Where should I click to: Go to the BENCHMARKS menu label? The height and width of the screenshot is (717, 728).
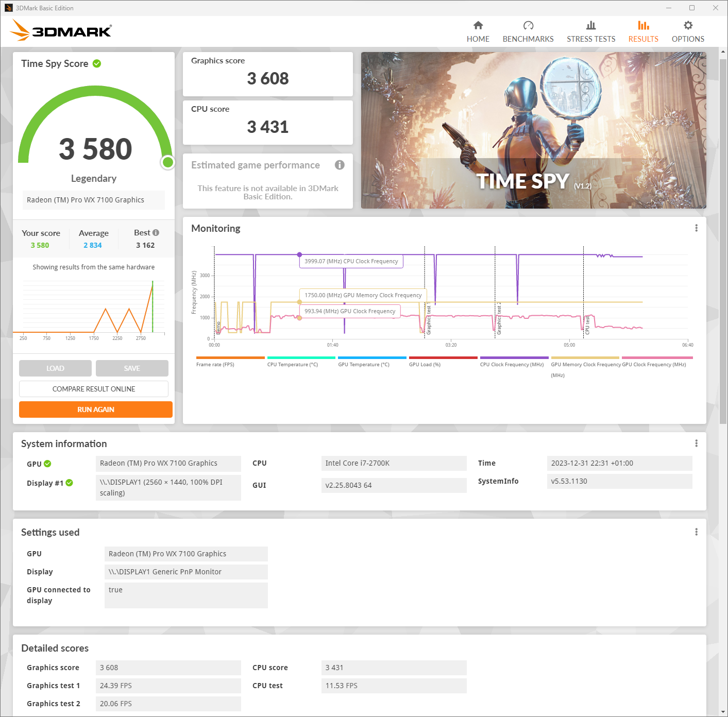tap(528, 39)
